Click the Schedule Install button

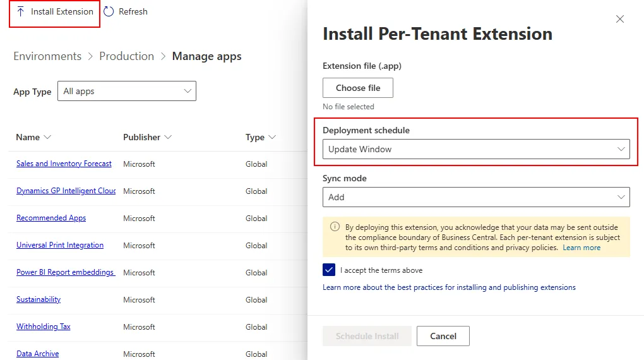(367, 336)
